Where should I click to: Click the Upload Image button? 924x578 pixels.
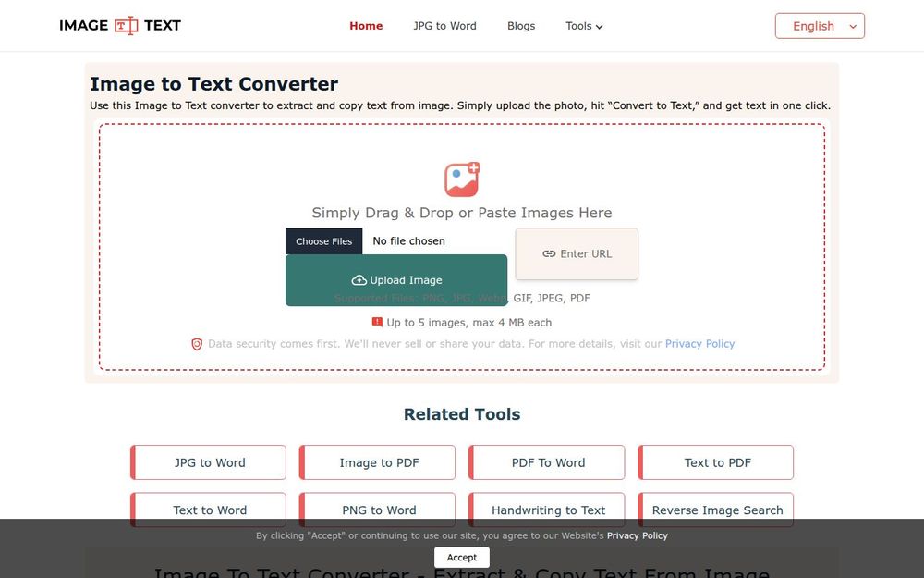[396, 279]
